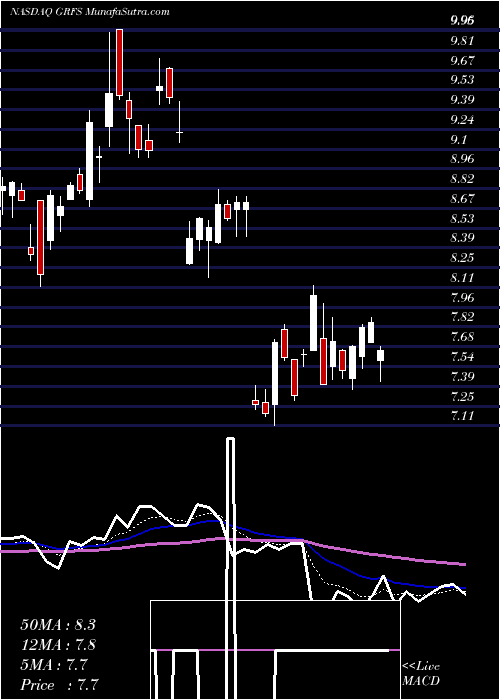Select the 7.82 price label

click(462, 317)
